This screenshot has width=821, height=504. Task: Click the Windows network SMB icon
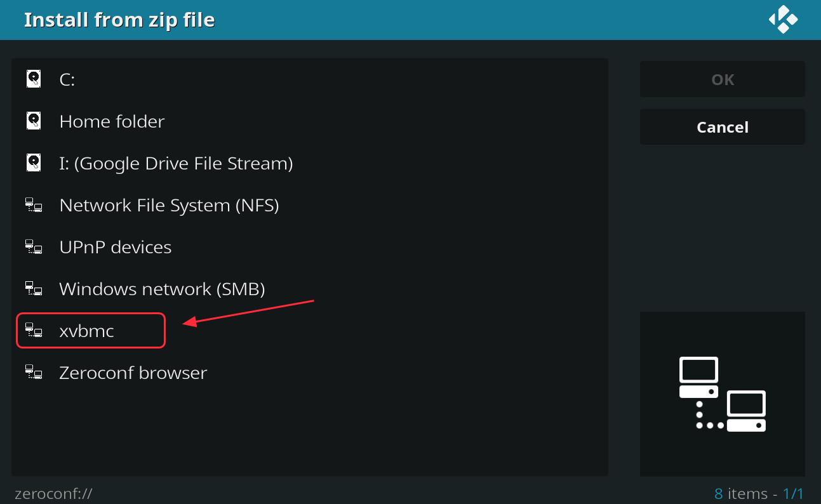(x=34, y=288)
